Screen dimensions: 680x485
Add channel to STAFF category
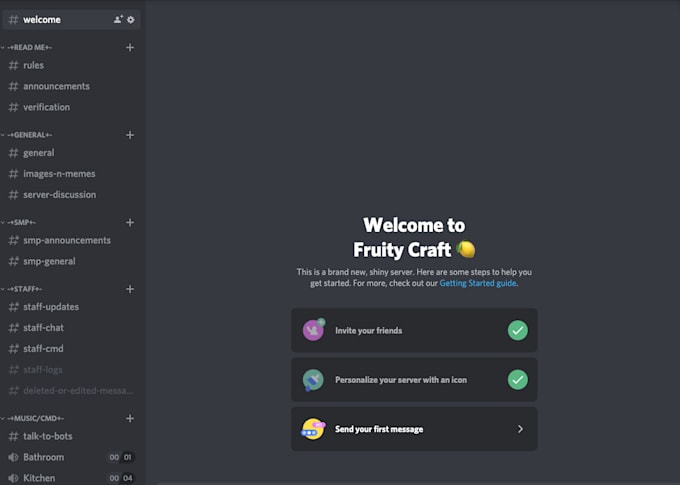click(130, 289)
